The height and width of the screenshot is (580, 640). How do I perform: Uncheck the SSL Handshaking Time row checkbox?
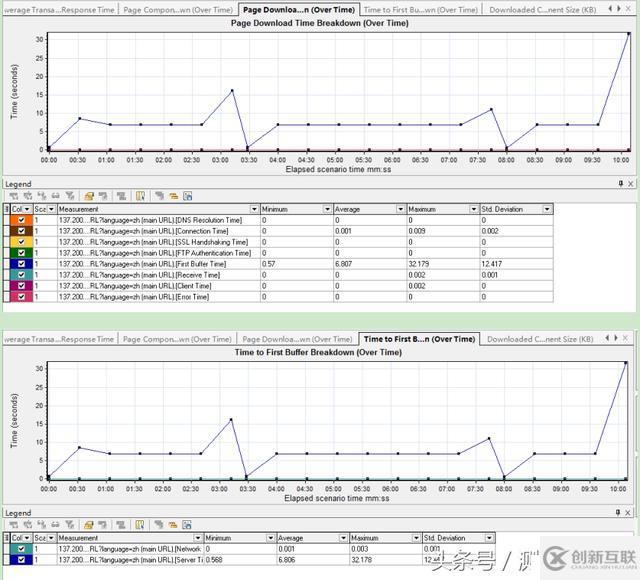(22, 242)
